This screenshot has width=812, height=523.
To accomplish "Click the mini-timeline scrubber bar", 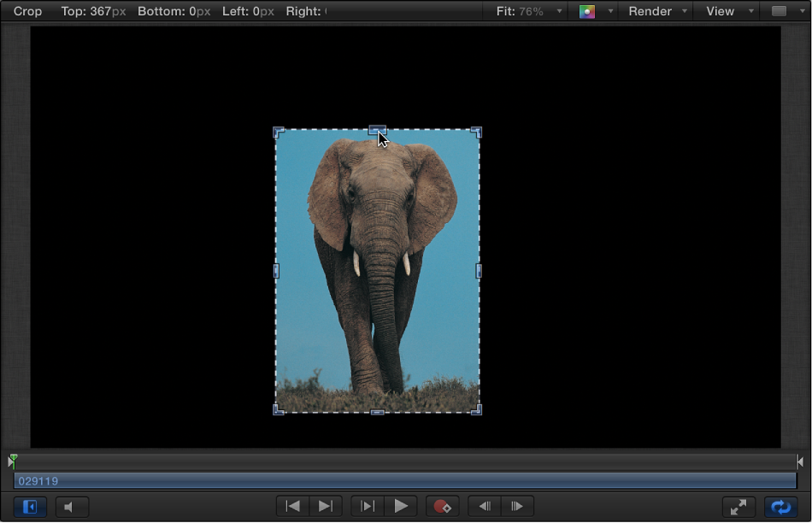I will click(406, 461).
